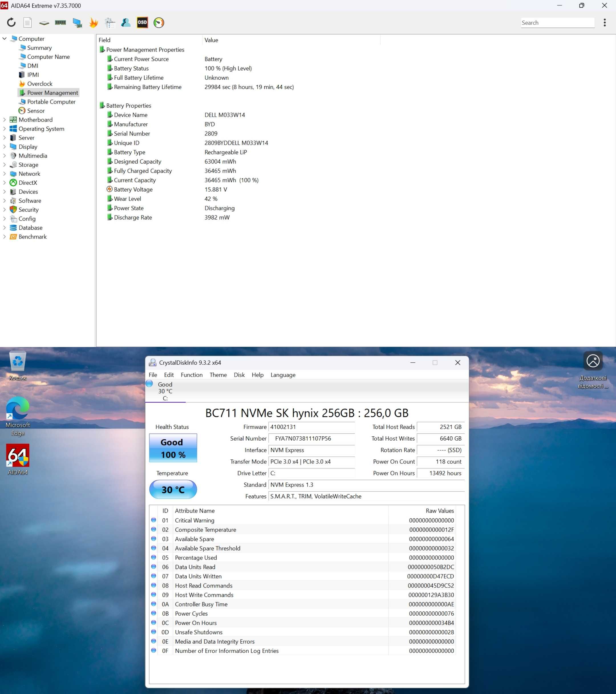Screen dimensions: 616x694
Task: Open Portable Computer in the tree
Action: 47,102
